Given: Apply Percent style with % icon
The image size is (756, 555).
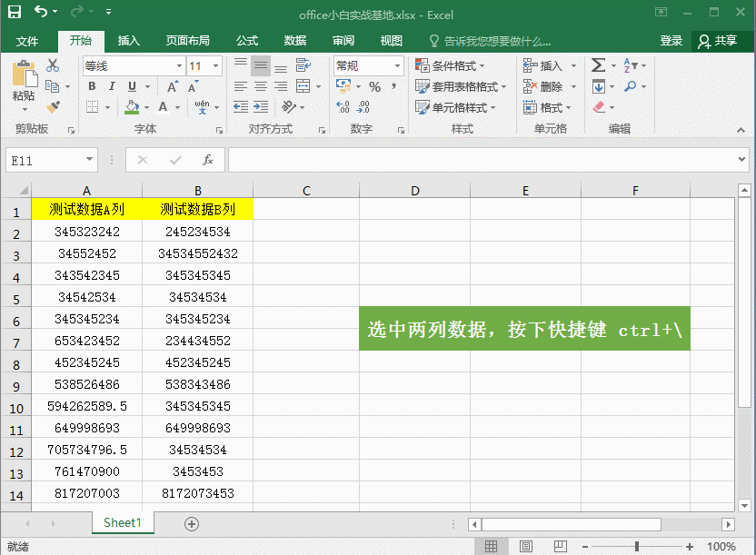Looking at the screenshot, I should 374,86.
